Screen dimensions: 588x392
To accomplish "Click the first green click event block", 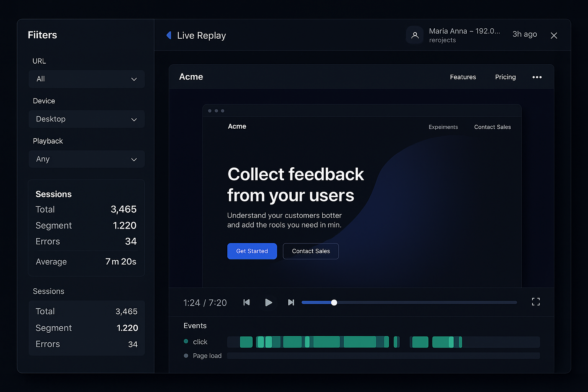I will (246, 342).
